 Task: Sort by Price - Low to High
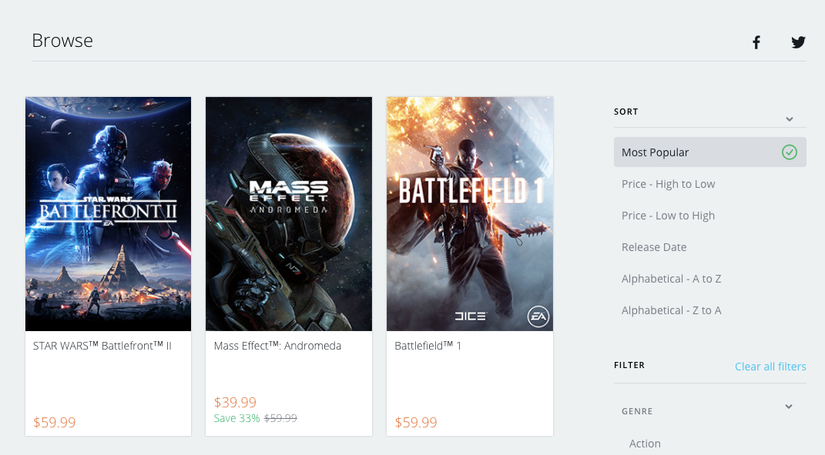click(668, 216)
